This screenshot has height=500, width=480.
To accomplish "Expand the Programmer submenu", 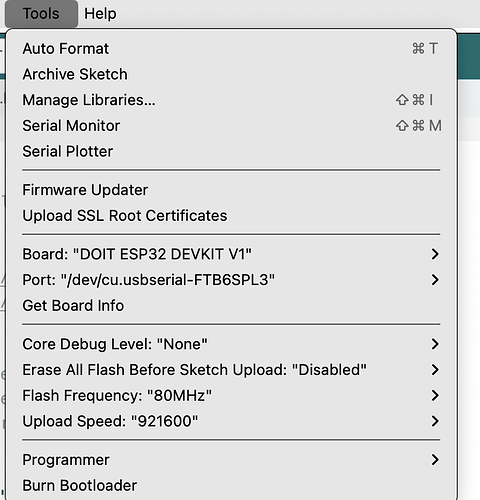I will (x=231, y=460).
